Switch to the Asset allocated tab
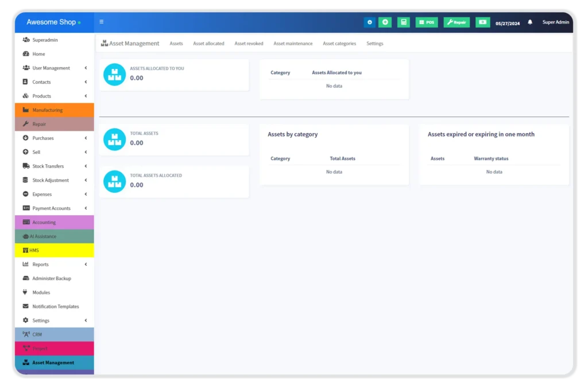This screenshot has width=588, height=392. pos(208,44)
